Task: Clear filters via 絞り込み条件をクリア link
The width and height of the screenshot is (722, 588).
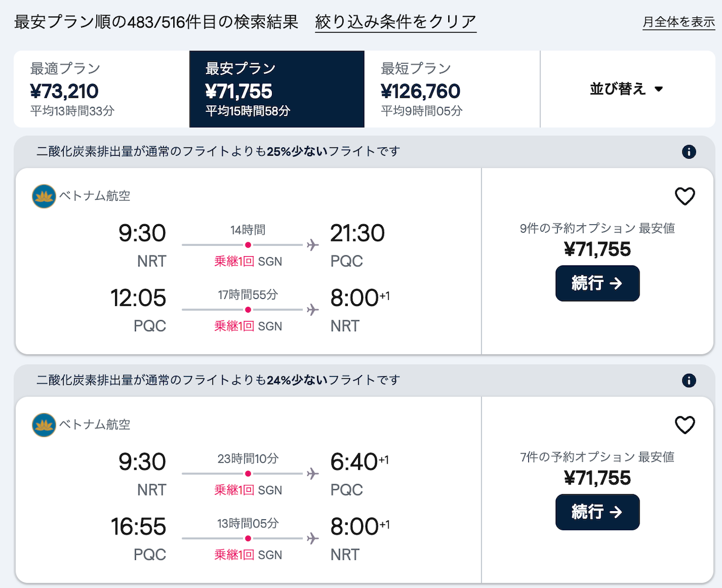Action: [395, 23]
